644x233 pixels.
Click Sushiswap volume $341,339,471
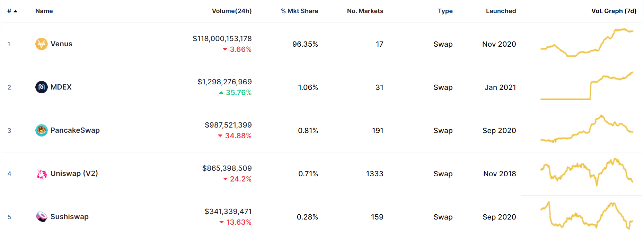coord(228,212)
